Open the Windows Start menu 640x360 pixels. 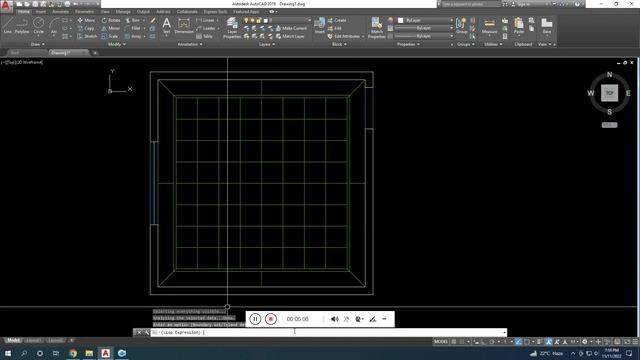click(x=8, y=353)
